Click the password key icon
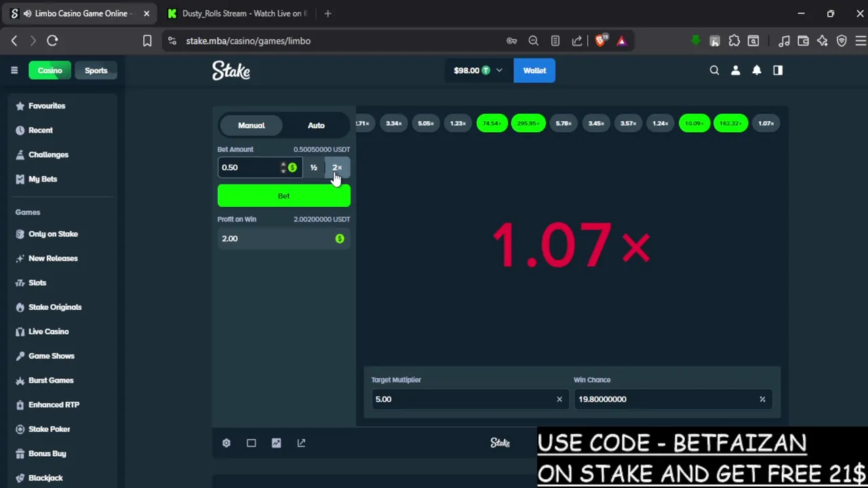This screenshot has width=868, height=488. pos(512,41)
